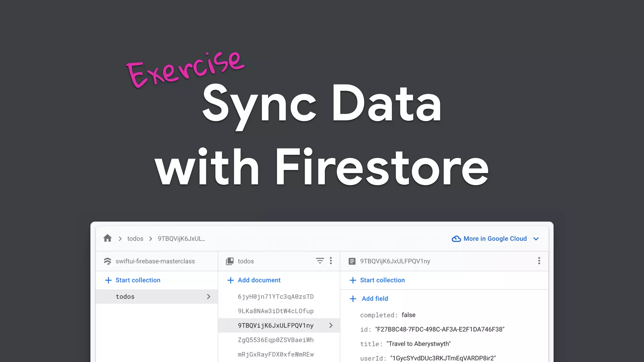
Task: Click the todos collection icon in header
Action: pyautogui.click(x=230, y=261)
